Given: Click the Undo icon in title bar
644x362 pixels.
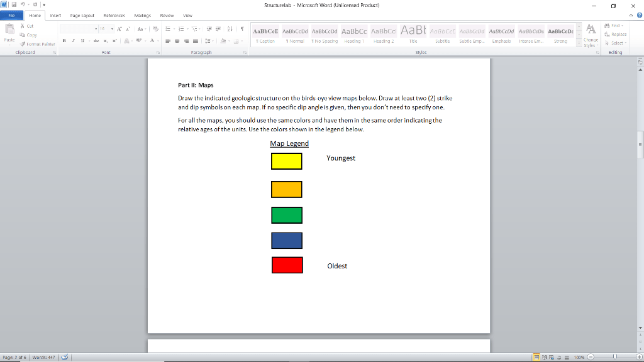Looking at the screenshot, I should point(23,5).
